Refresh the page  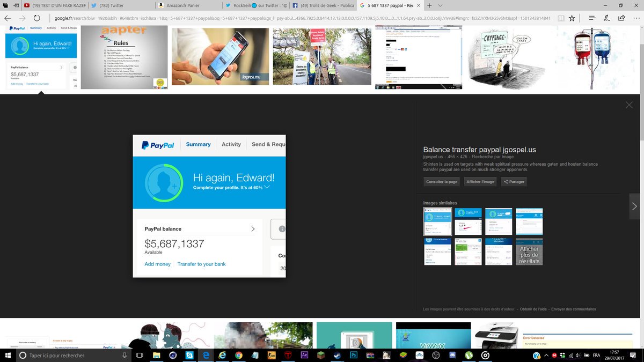click(37, 18)
